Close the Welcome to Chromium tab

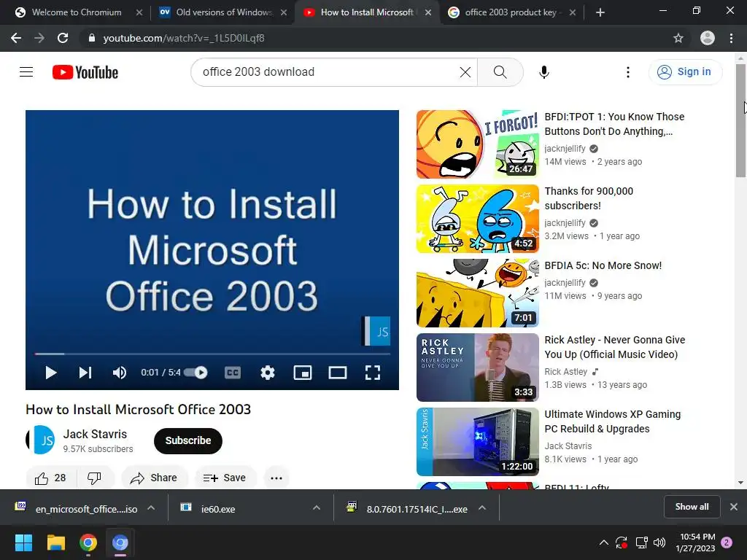(139, 12)
